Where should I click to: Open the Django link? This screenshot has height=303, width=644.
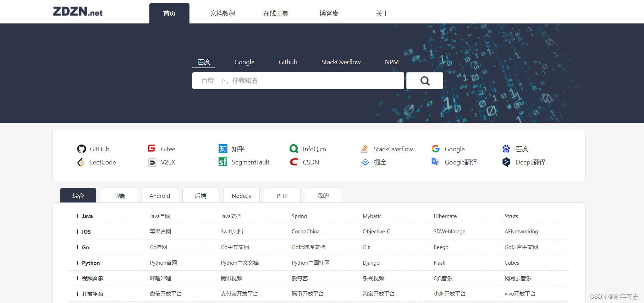click(x=371, y=263)
